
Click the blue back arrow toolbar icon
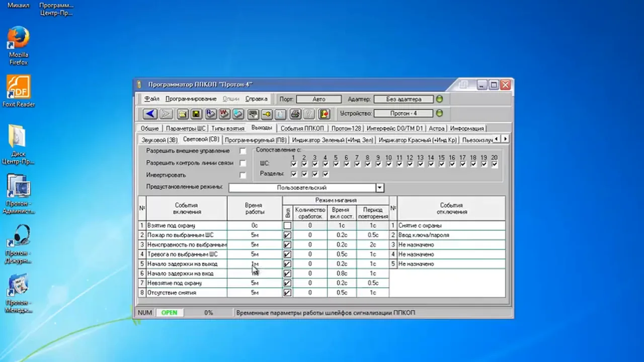[x=150, y=114]
